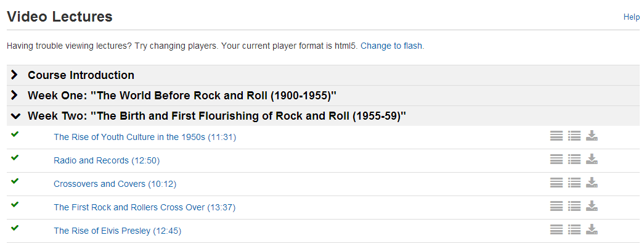
Task: Download the video for Rise of Youth Culture
Action: (592, 136)
